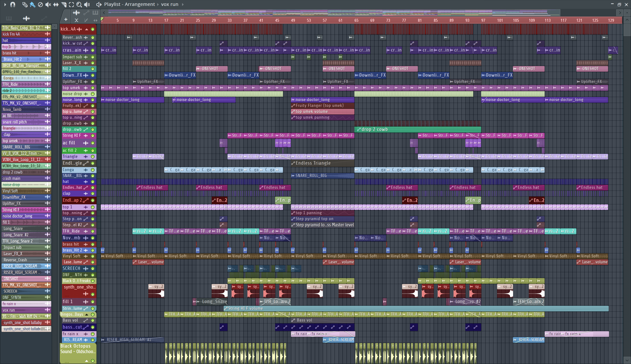631x364 pixels.
Task: Click the vertical scrollbar up arrow
Action: 627,20
